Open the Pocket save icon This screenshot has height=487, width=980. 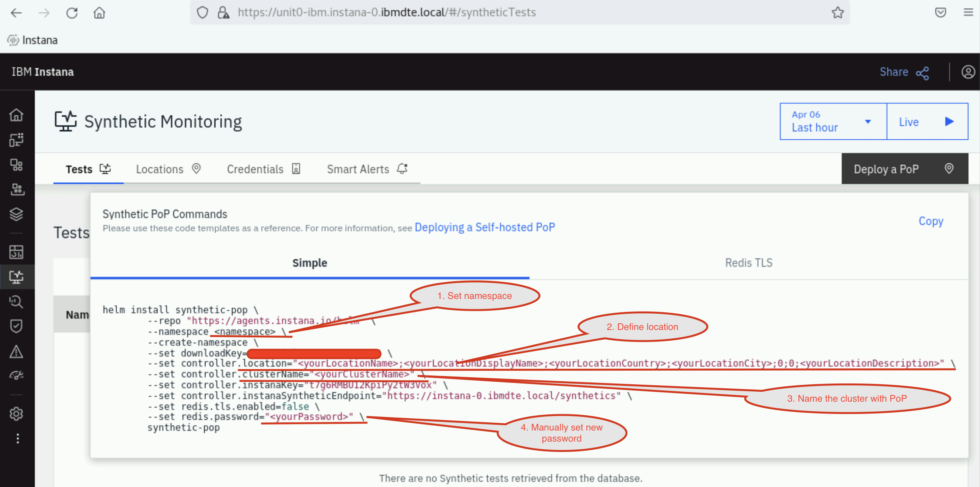pyautogui.click(x=940, y=13)
